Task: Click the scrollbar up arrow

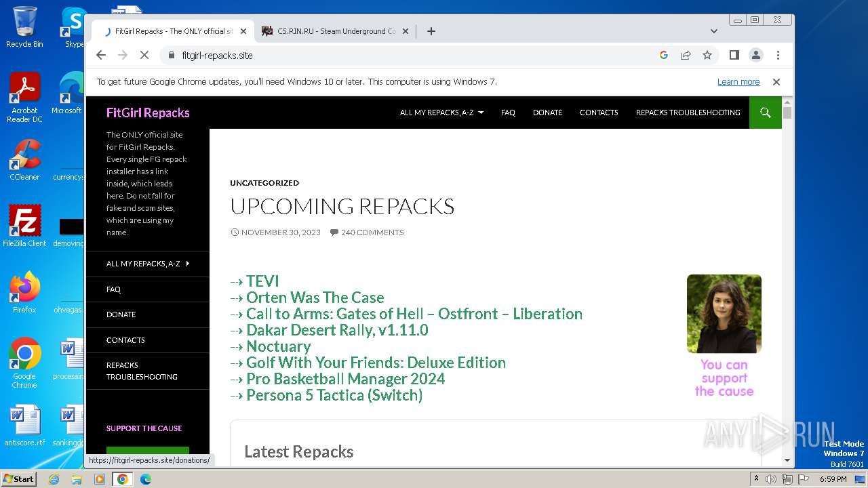Action: (787, 101)
